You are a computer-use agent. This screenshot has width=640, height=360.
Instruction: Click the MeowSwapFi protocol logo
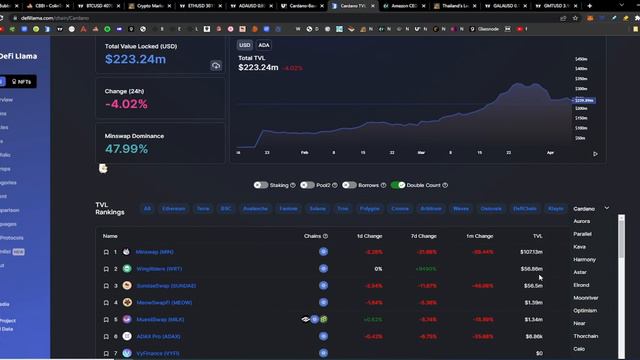pyautogui.click(x=127, y=302)
